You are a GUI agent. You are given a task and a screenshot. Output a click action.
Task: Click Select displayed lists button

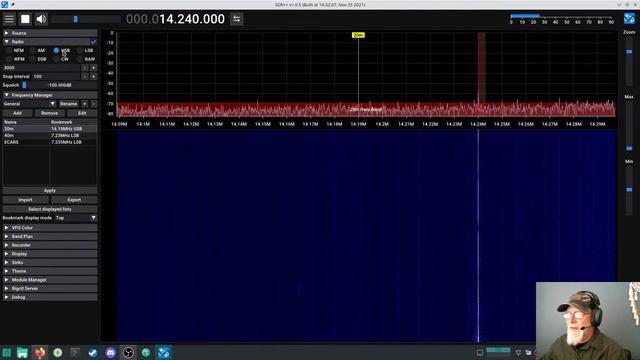(x=50, y=209)
